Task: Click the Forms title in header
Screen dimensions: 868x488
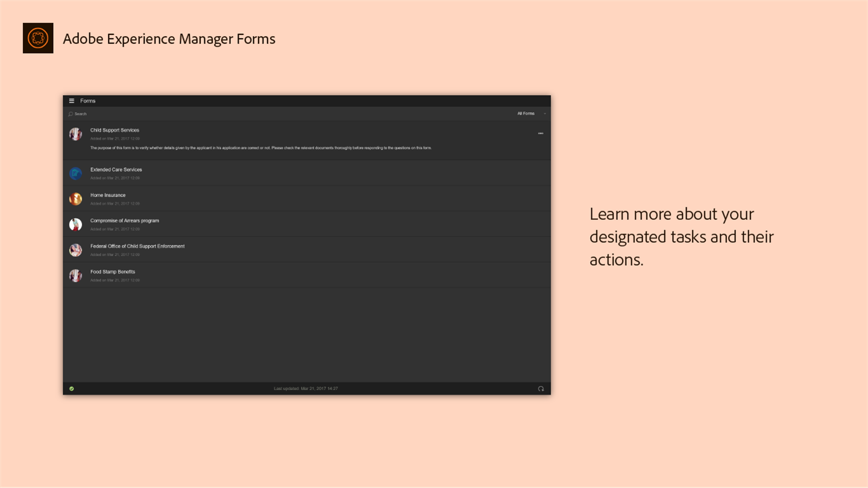Action: (x=88, y=101)
